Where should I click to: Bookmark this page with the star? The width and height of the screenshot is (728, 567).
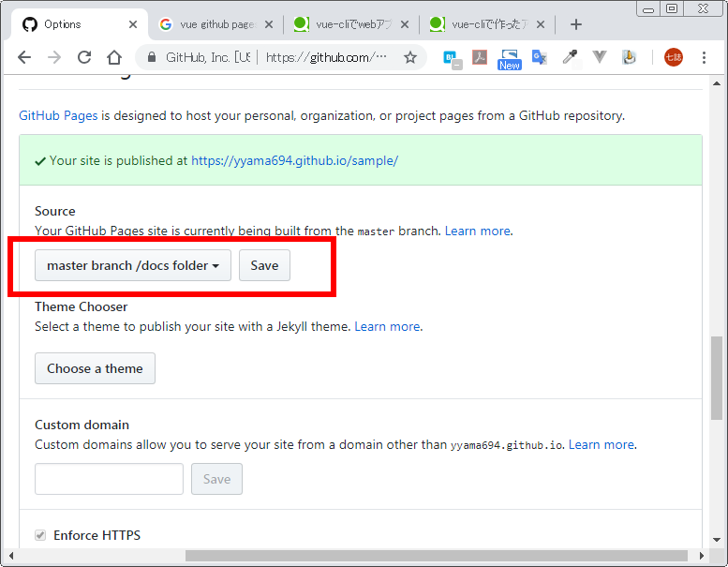[410, 57]
